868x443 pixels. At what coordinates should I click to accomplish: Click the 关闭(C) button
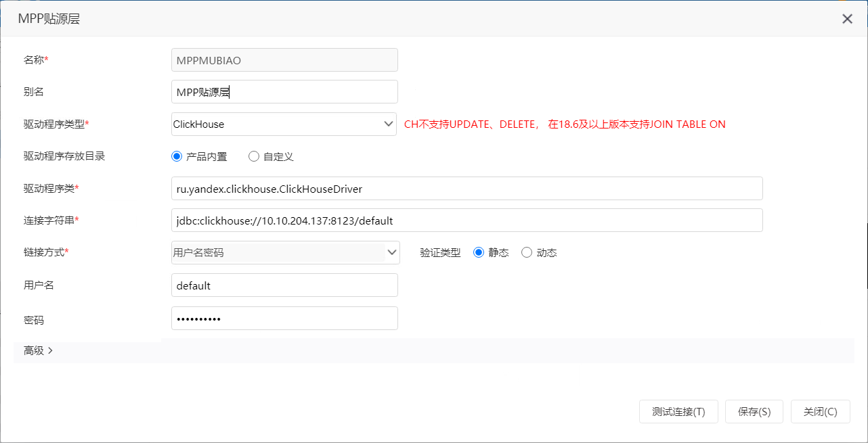(821, 411)
